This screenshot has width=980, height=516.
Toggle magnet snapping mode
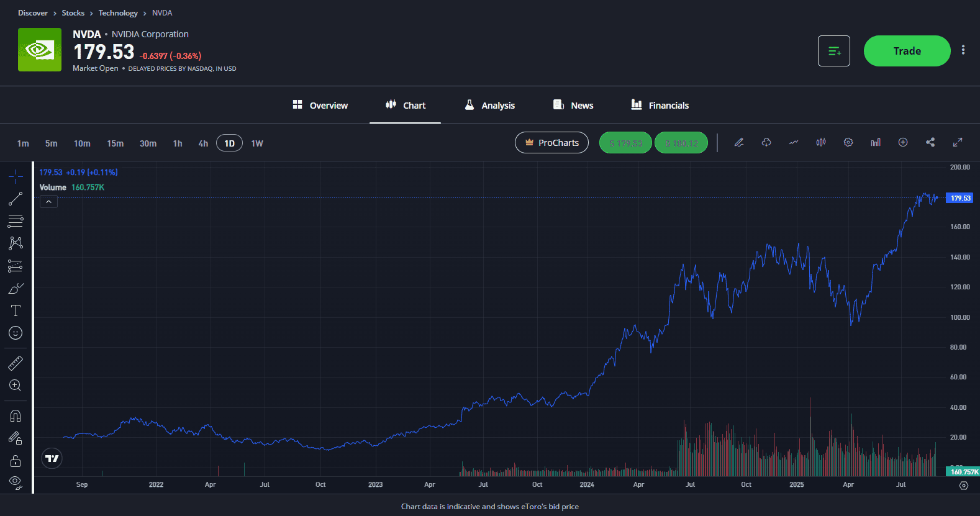[16, 416]
